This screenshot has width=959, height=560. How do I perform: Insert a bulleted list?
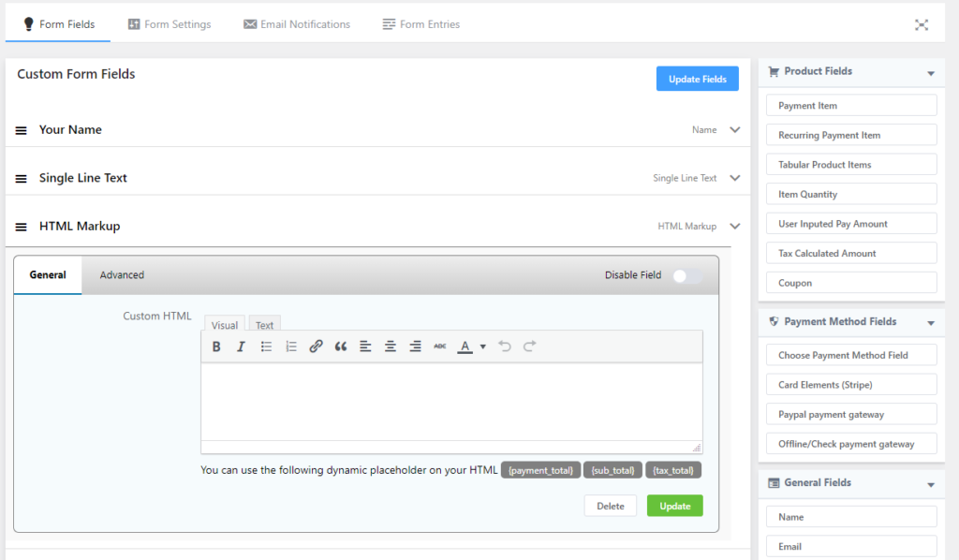[266, 346]
